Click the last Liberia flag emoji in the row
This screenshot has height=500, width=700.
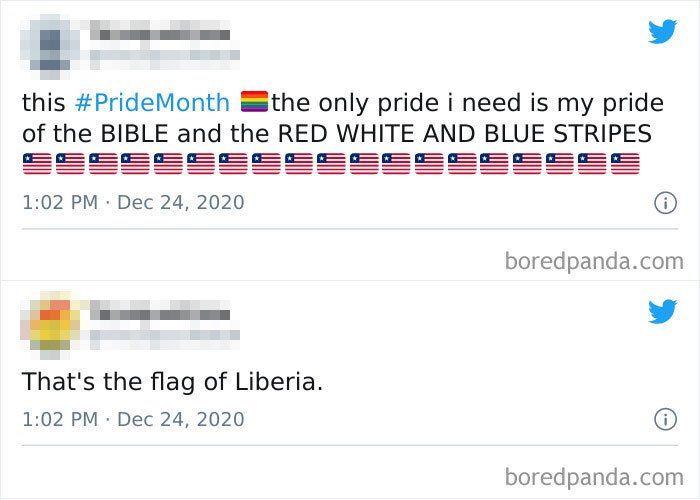(x=625, y=164)
